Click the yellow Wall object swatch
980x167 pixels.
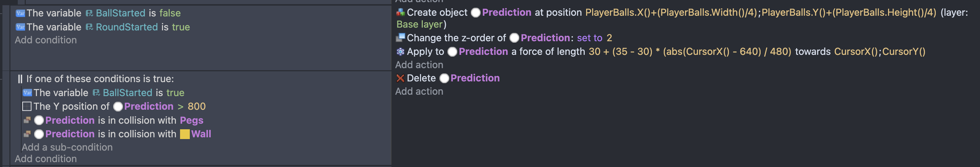pyautogui.click(x=185, y=134)
